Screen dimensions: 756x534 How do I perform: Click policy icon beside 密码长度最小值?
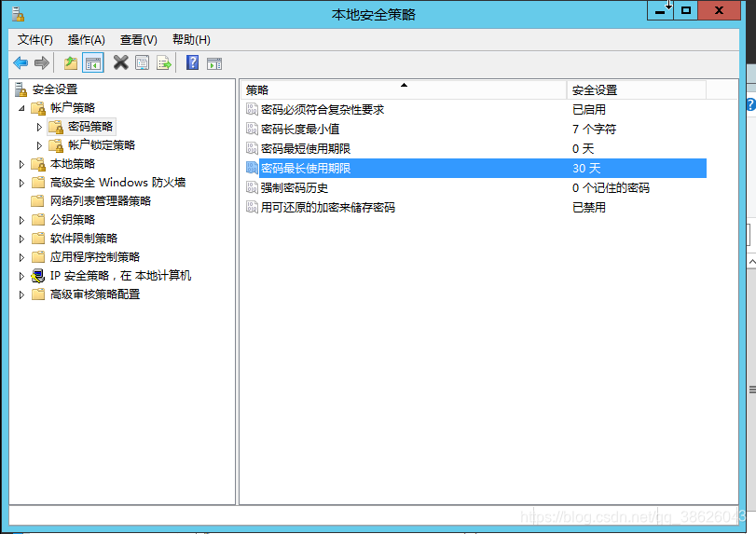(252, 129)
